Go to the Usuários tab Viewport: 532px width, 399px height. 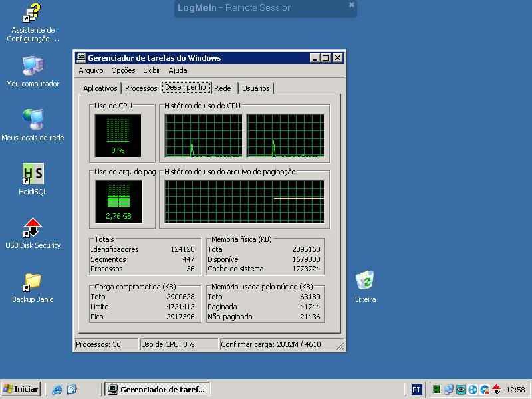(x=256, y=88)
